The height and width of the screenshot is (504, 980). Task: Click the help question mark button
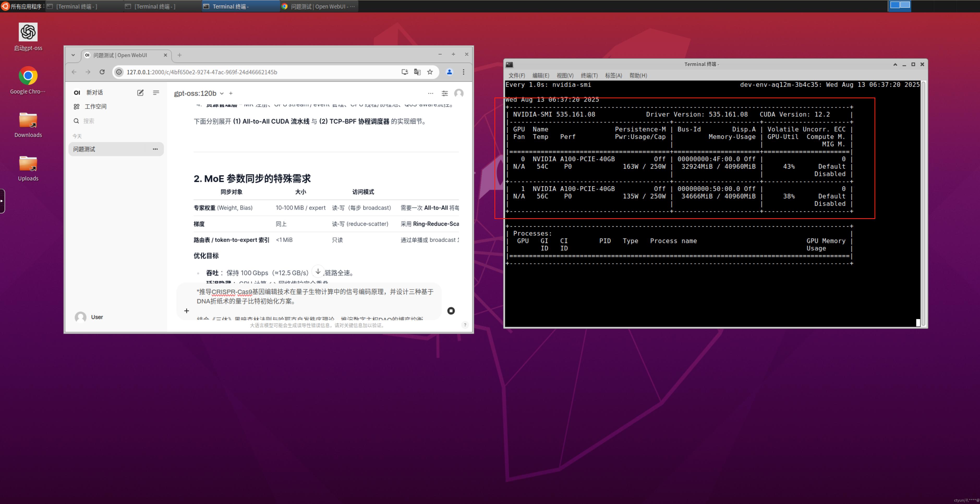(x=465, y=325)
